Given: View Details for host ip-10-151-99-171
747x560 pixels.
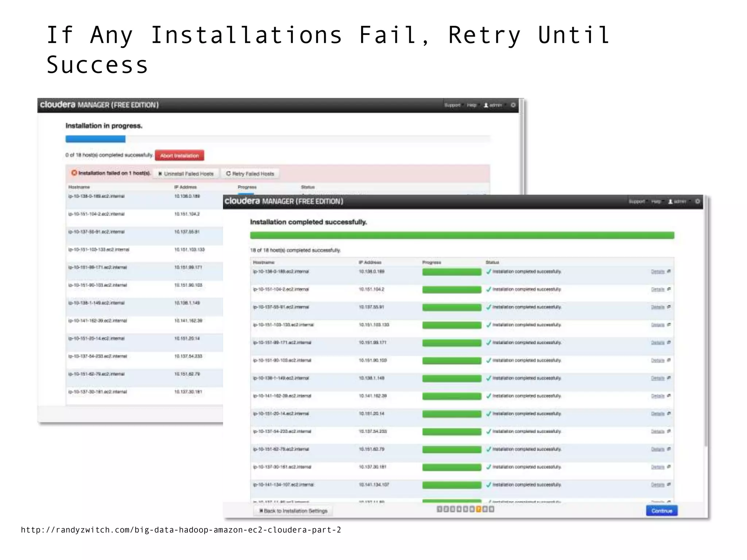Looking at the screenshot, I should pos(658,343).
